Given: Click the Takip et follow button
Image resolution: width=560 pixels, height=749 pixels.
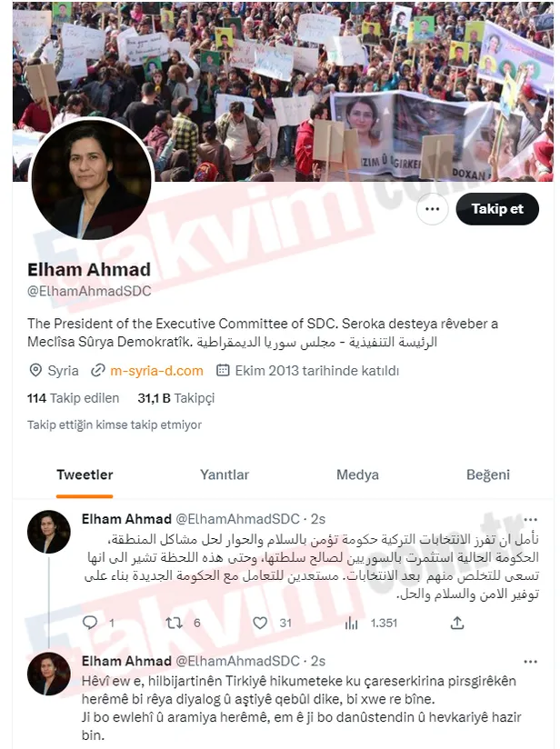Looking at the screenshot, I should [x=497, y=209].
